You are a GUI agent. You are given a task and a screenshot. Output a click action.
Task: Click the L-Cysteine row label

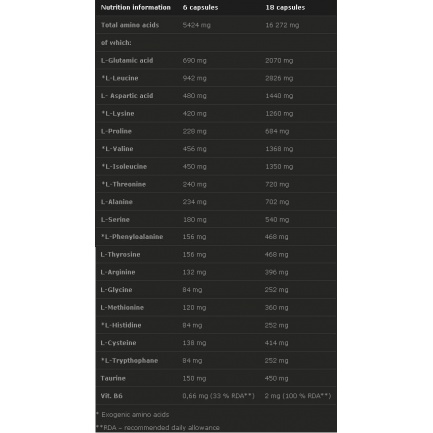[118, 343]
